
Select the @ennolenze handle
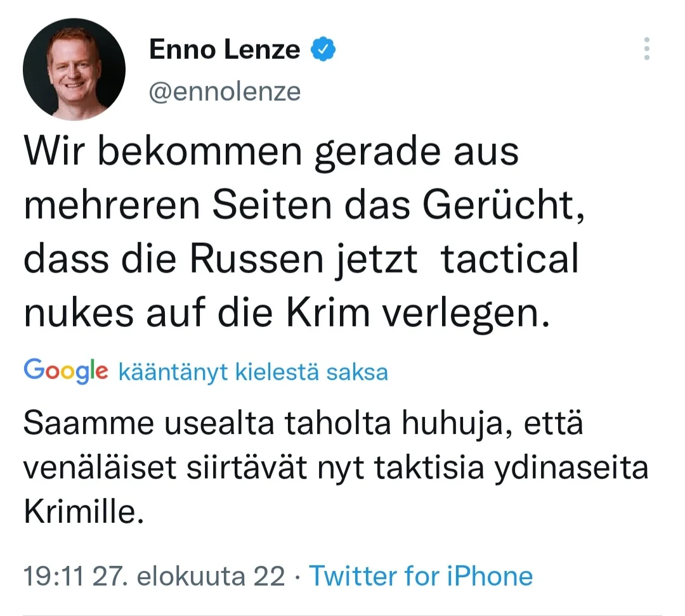click(x=225, y=92)
